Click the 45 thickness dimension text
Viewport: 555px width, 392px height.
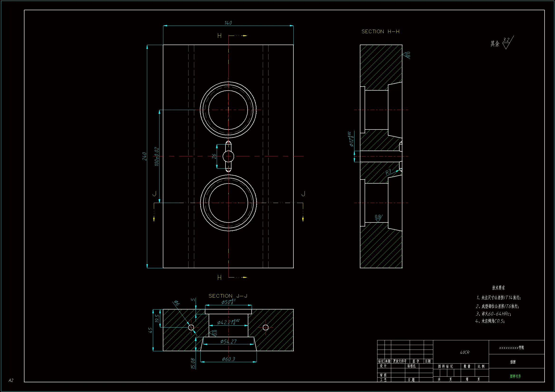[150, 330]
